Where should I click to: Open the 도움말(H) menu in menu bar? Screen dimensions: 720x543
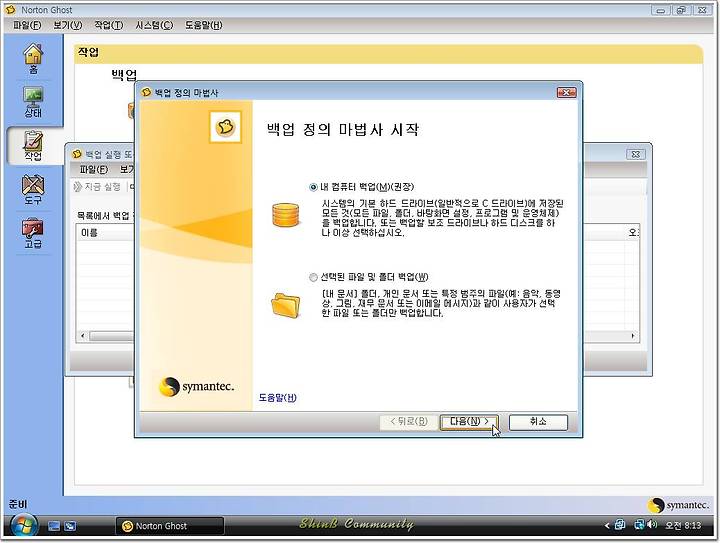[x=204, y=25]
